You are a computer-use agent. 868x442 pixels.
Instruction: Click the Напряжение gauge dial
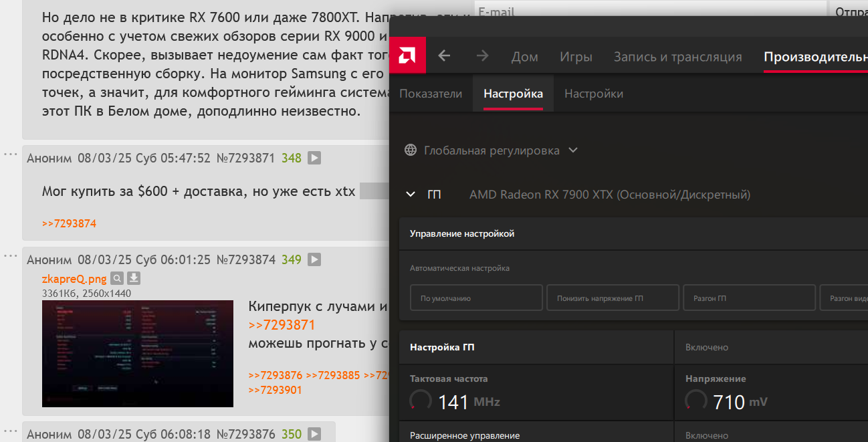[696, 401]
